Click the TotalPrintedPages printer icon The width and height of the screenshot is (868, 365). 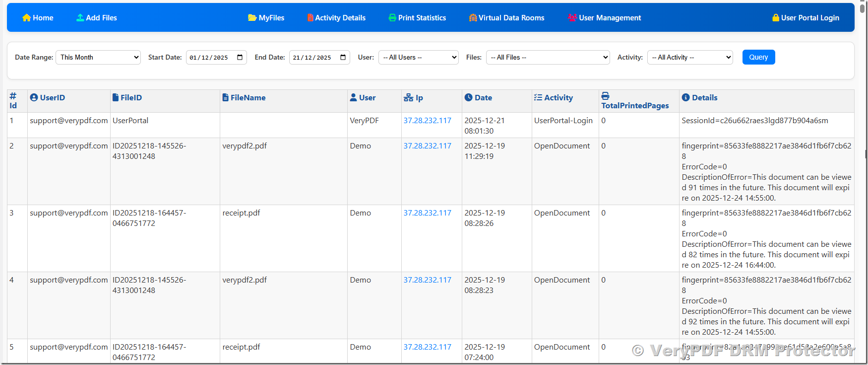[x=605, y=96]
